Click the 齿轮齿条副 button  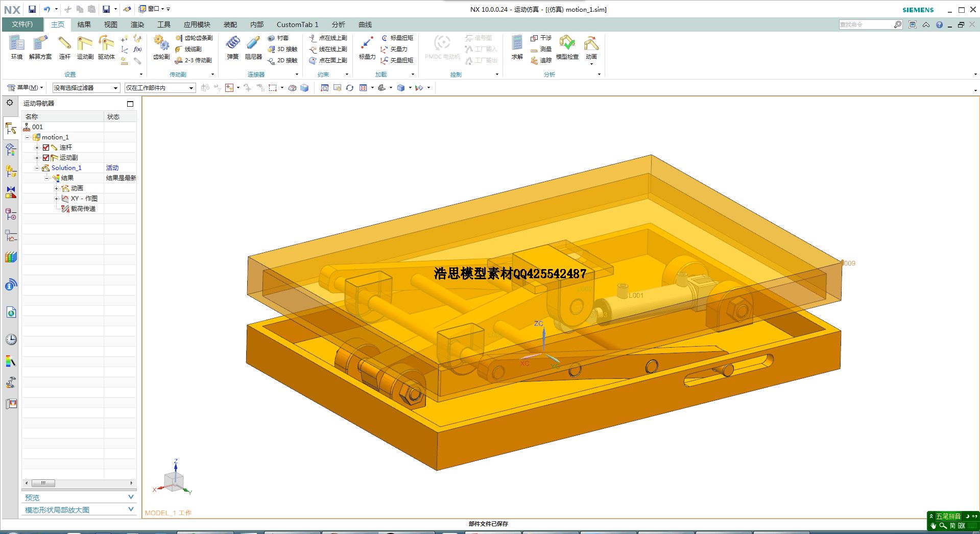tap(194, 38)
